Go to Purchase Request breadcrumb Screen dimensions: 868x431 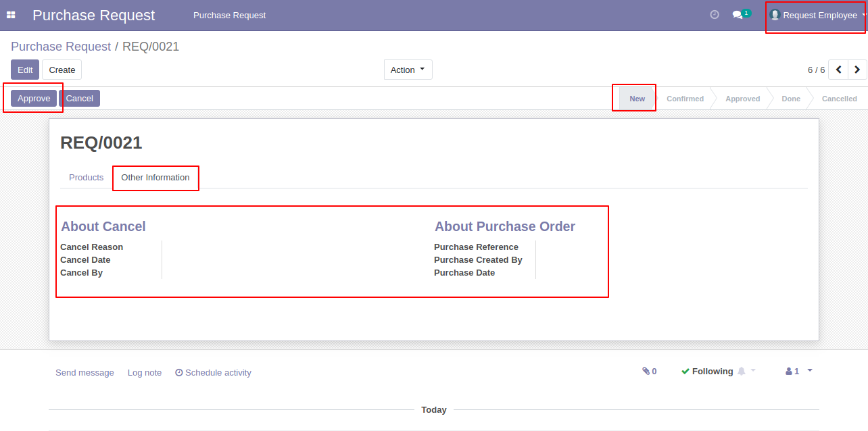point(61,47)
